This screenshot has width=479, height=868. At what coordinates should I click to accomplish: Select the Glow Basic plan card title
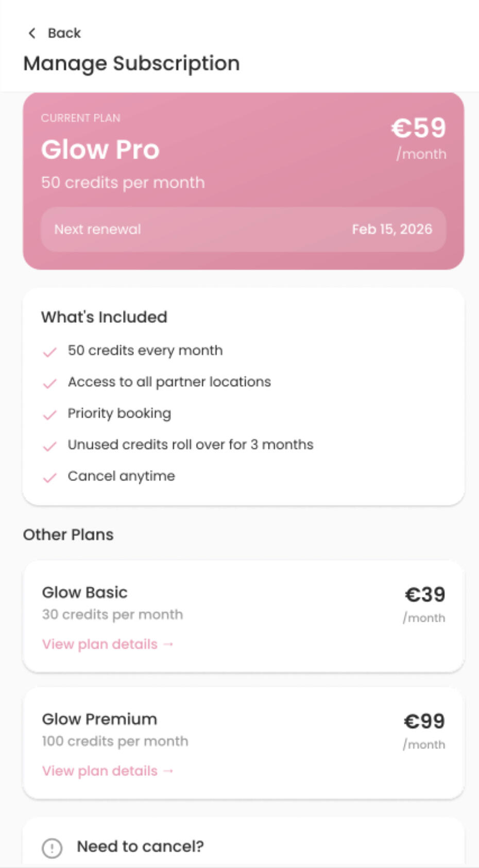pyautogui.click(x=84, y=592)
